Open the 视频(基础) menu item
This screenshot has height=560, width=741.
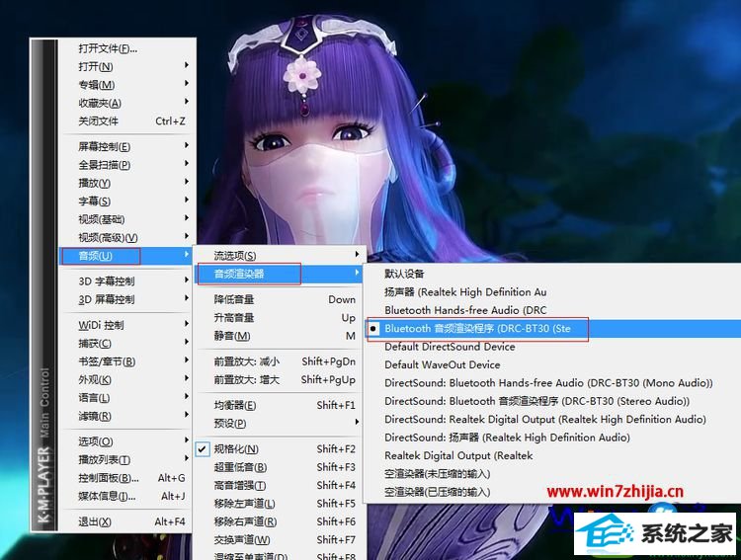(x=126, y=219)
